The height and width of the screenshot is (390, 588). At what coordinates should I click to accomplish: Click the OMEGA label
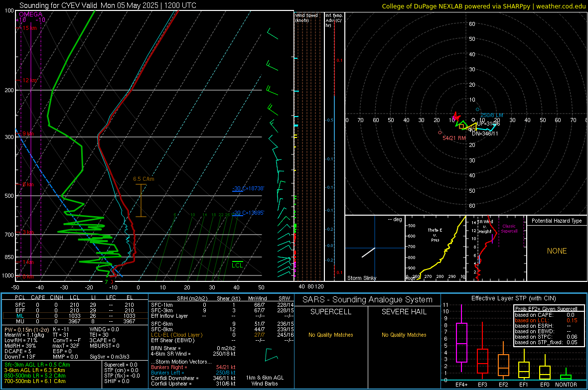pyautogui.click(x=31, y=14)
